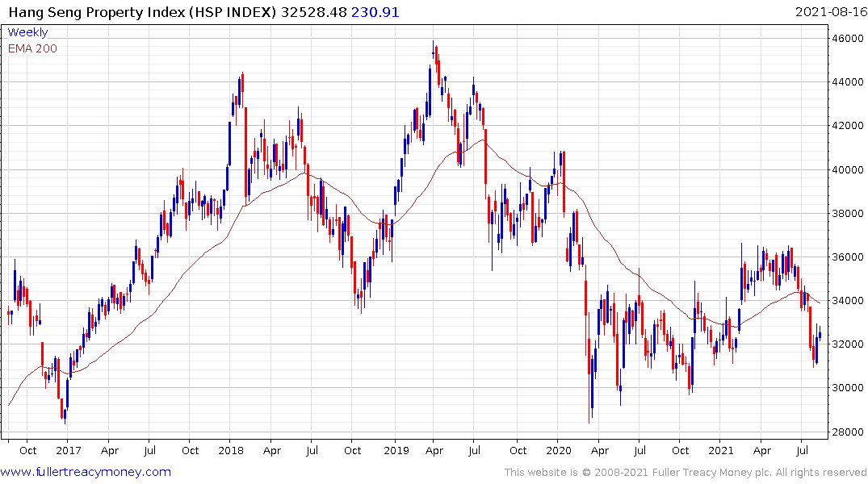868x484 pixels.
Task: Select the 46000 price axis label
Action: point(847,38)
